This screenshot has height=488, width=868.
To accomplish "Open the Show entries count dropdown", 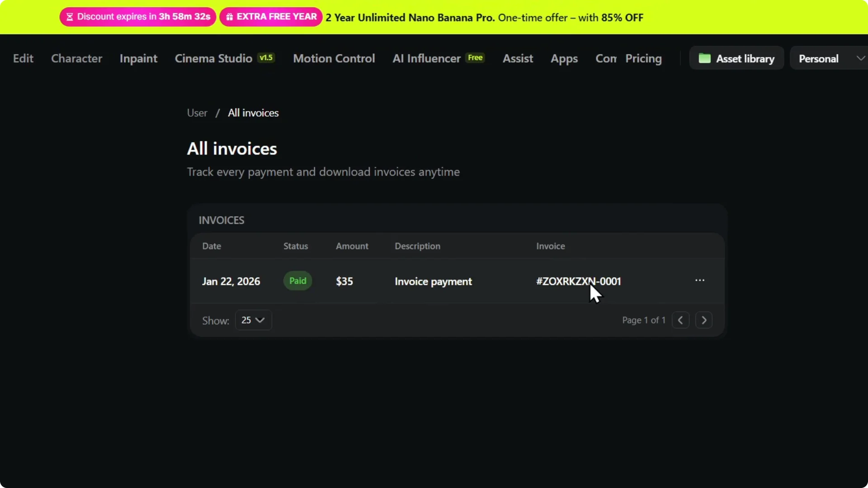I will (253, 320).
